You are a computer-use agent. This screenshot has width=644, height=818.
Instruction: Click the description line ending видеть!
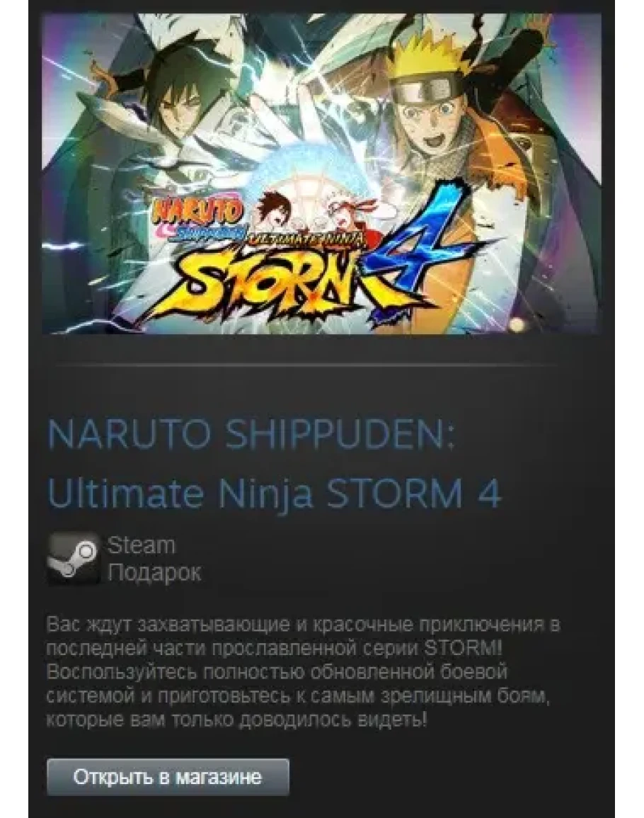click(237, 720)
